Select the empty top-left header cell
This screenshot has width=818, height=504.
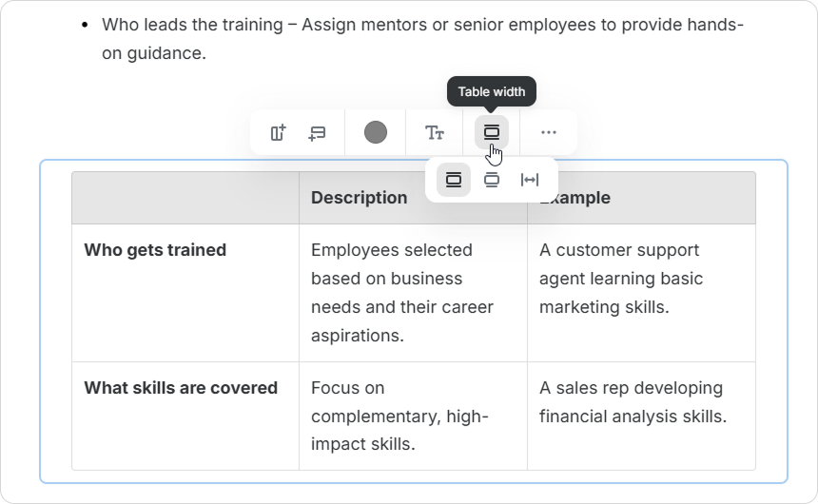185,198
